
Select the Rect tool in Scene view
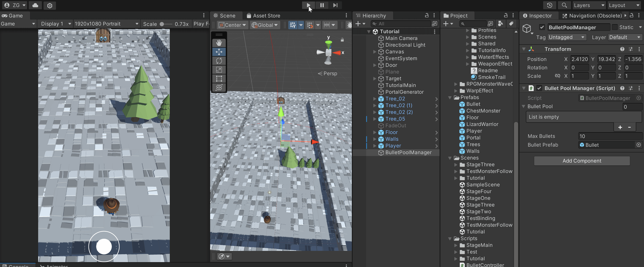(219, 79)
